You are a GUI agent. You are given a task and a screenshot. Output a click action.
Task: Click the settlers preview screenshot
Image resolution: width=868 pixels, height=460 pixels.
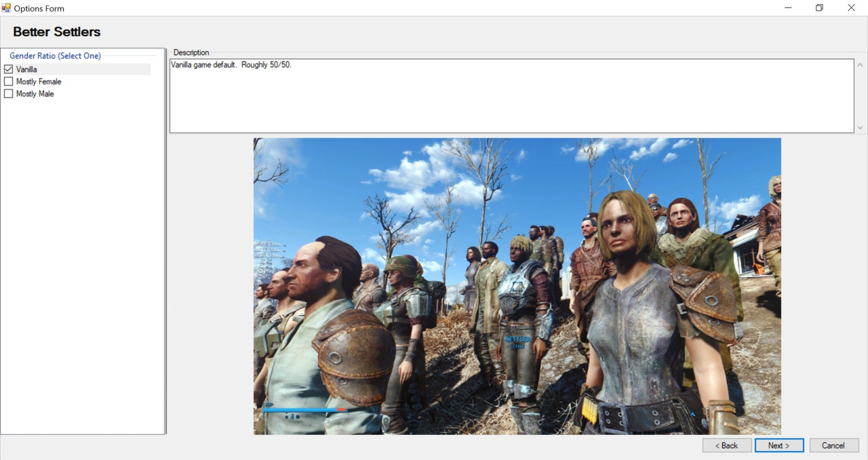517,286
